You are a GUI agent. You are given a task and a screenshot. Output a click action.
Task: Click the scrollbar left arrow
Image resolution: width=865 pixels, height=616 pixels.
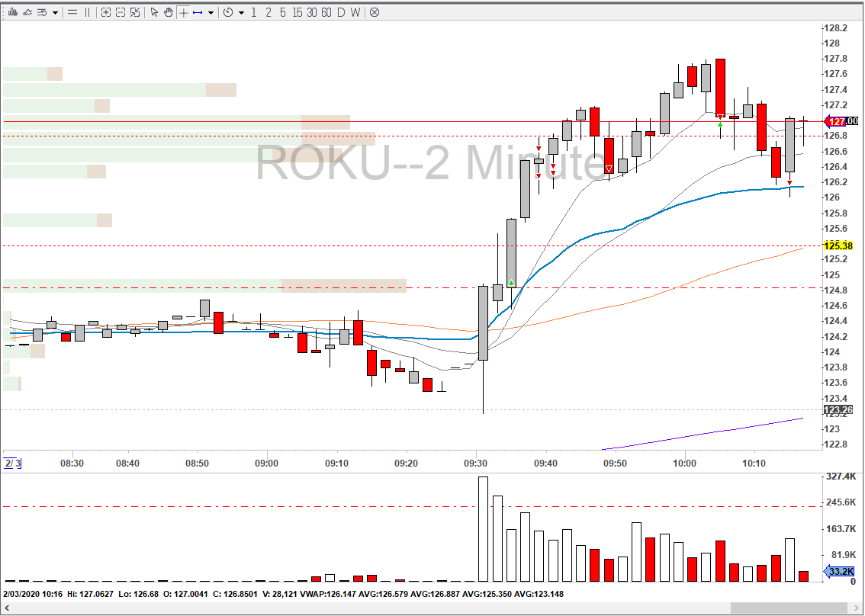tap(7, 608)
